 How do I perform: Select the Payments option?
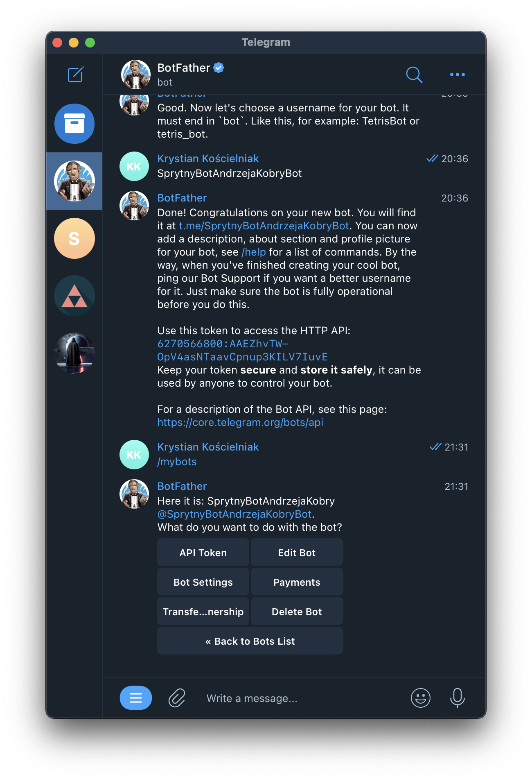pyautogui.click(x=297, y=582)
